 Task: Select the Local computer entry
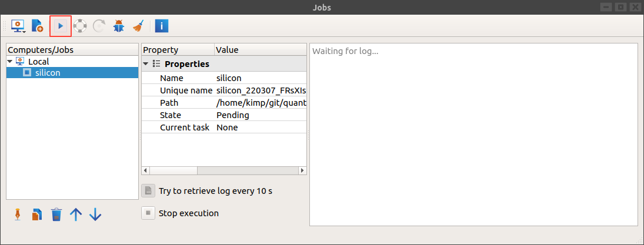pos(38,62)
